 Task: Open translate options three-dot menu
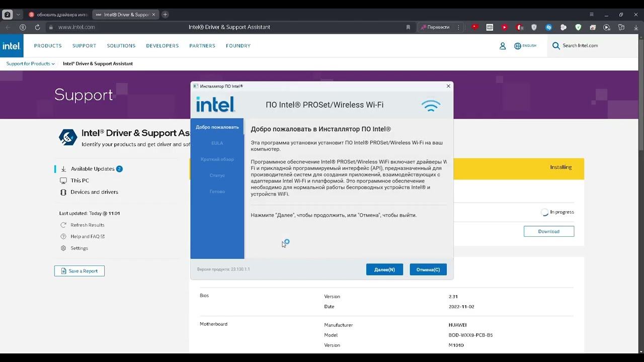click(458, 27)
